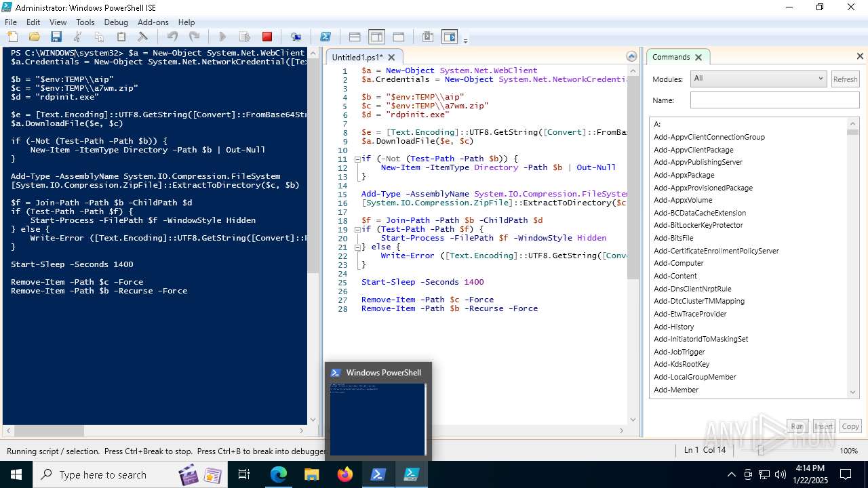Click the Undo arrow icon
Screen dimensions: 868x488
click(172, 37)
